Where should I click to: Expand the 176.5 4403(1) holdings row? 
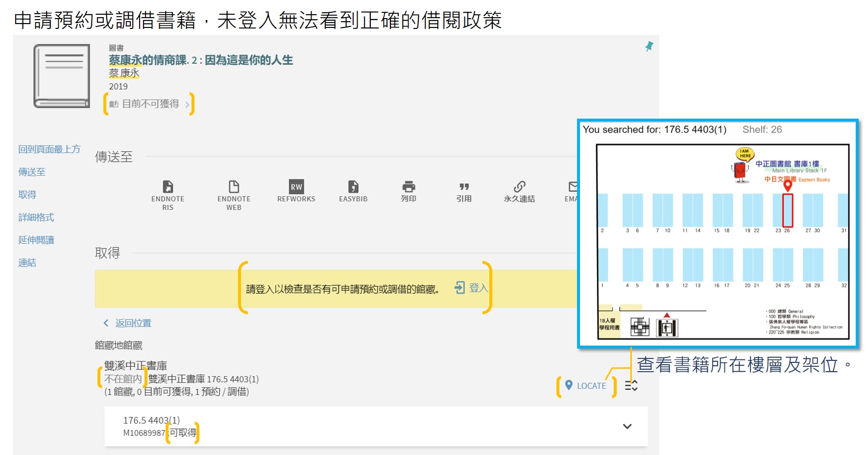(x=627, y=427)
